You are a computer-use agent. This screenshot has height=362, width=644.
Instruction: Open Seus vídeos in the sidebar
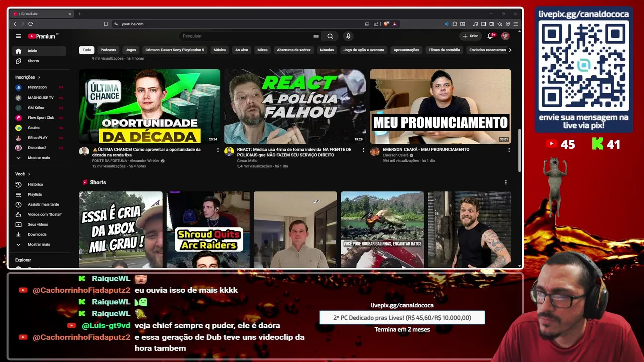point(39,224)
